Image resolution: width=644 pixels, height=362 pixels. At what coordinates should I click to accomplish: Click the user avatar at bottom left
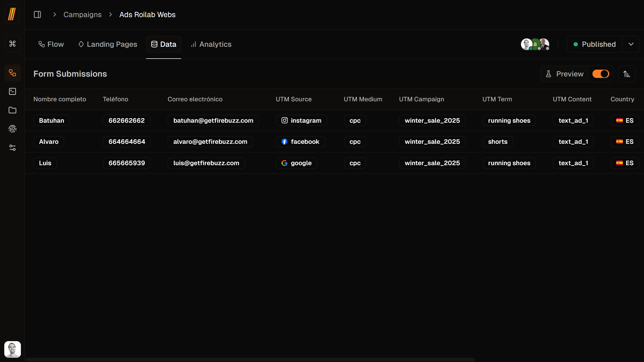12,349
